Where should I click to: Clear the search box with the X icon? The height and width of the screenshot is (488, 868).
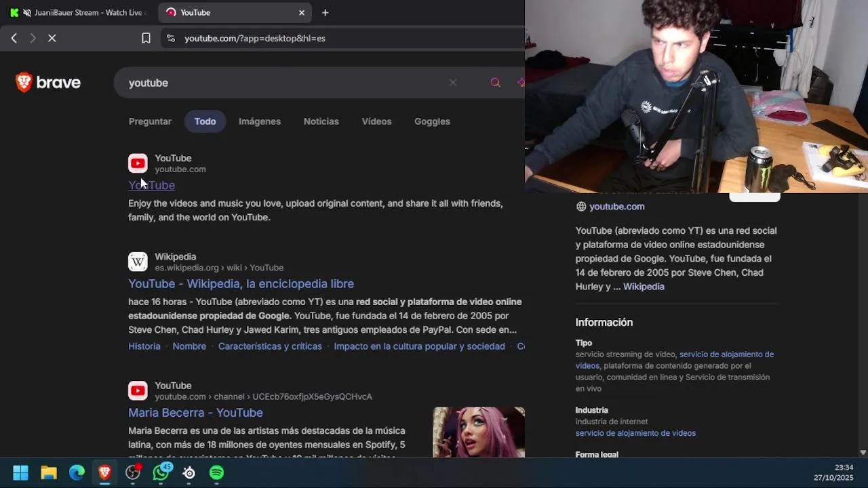point(453,83)
